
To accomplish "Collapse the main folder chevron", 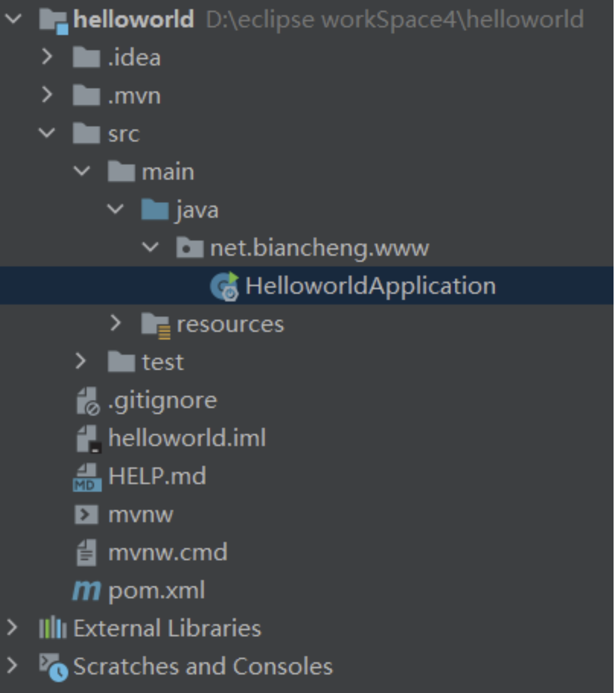I will click(82, 171).
